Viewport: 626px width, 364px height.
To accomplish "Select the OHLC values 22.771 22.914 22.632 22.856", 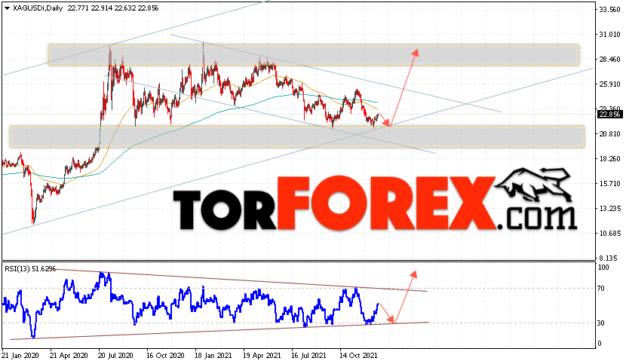I will point(113,8).
